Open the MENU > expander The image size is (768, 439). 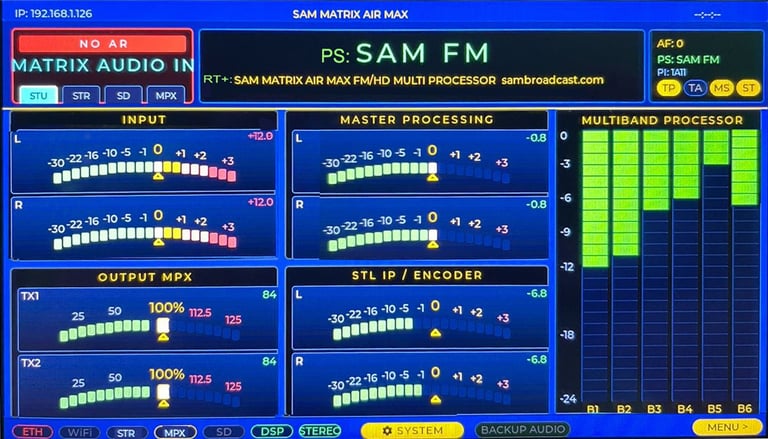tap(728, 427)
